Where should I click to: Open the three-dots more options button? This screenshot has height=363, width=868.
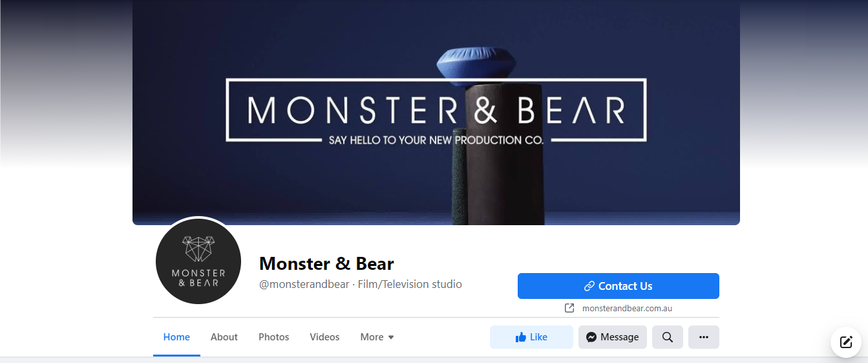[x=704, y=337]
